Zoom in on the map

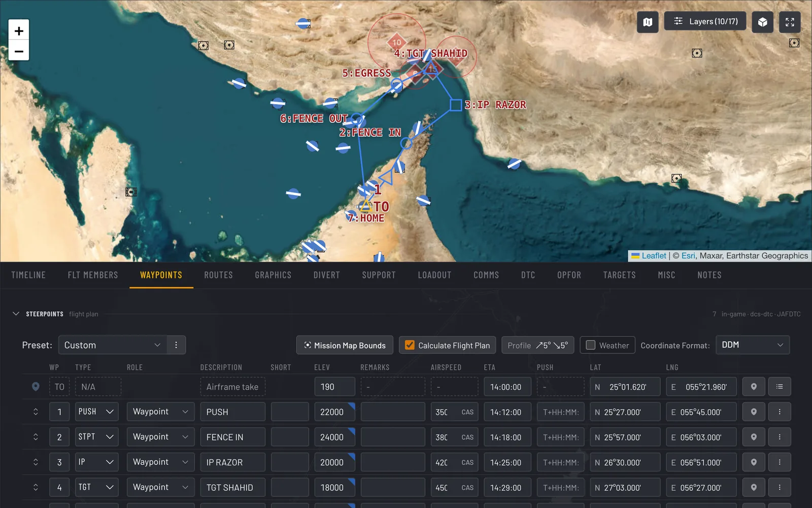pyautogui.click(x=19, y=30)
